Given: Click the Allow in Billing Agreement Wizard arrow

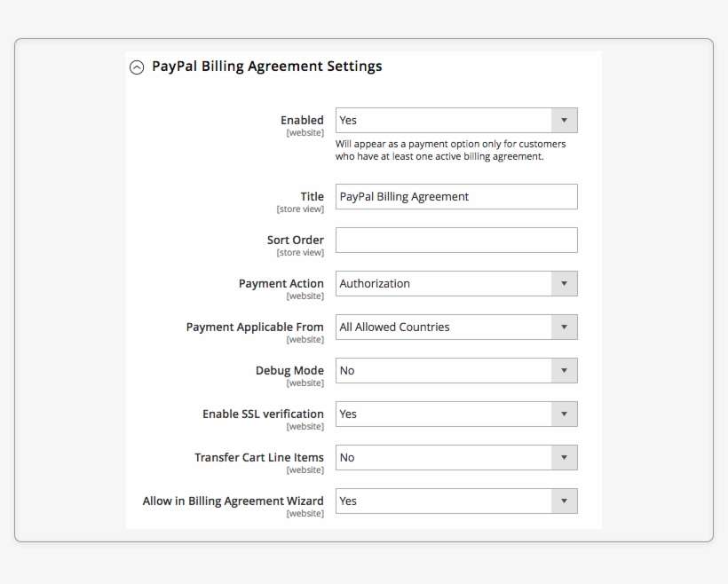Looking at the screenshot, I should [x=564, y=501].
